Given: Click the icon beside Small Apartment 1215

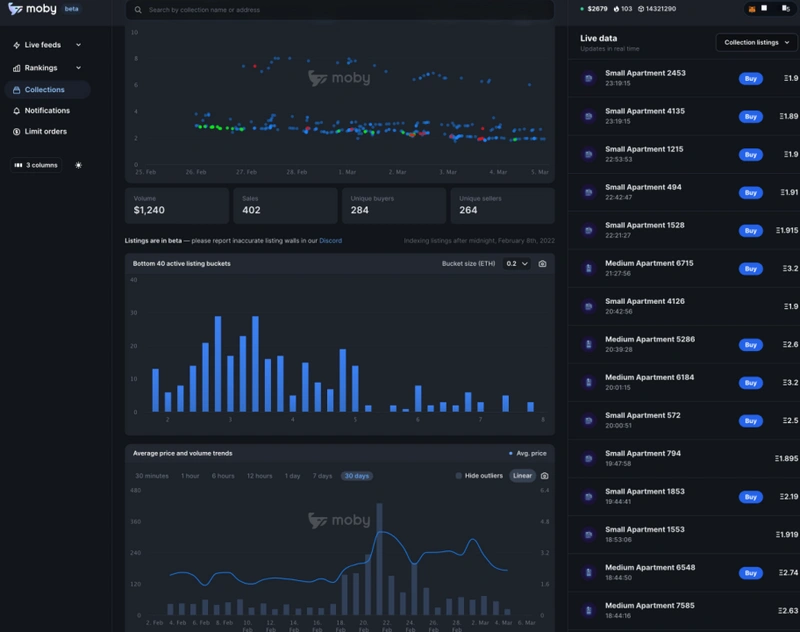Looking at the screenshot, I should coord(588,155).
